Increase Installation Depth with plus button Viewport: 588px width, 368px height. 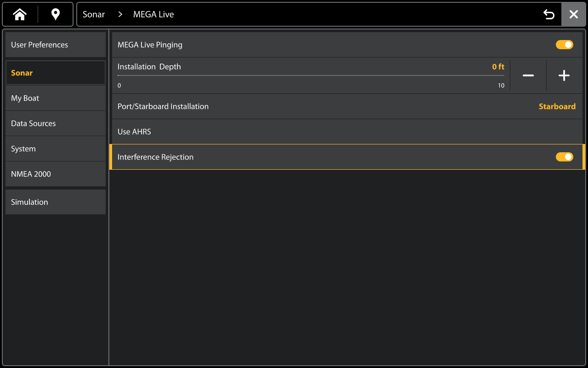point(564,75)
